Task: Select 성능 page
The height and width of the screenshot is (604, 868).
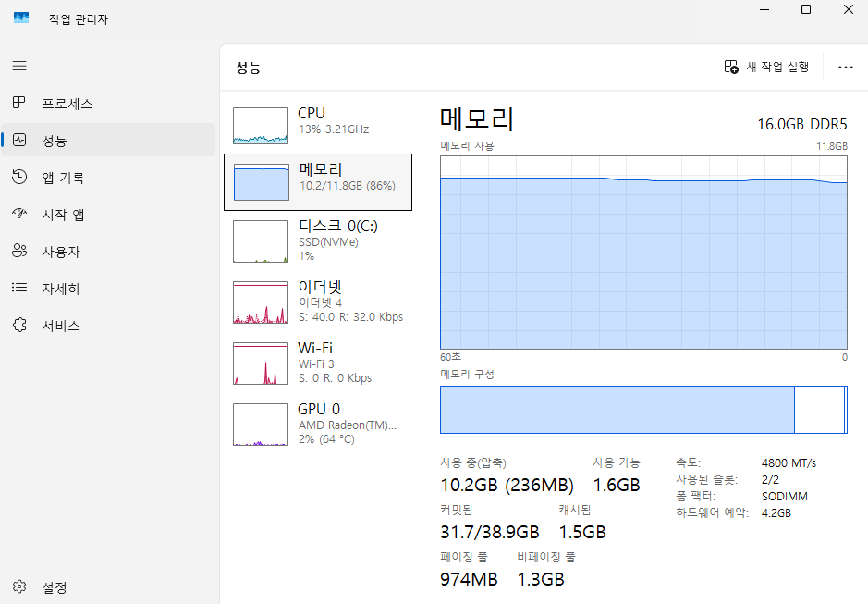Action: point(108,141)
